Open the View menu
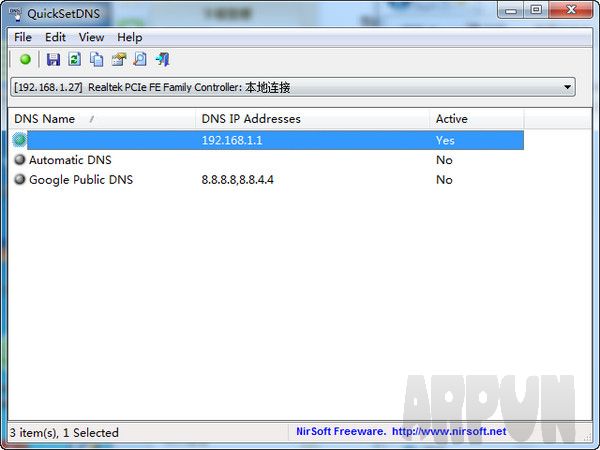The width and height of the screenshot is (600, 450). pyautogui.click(x=91, y=38)
